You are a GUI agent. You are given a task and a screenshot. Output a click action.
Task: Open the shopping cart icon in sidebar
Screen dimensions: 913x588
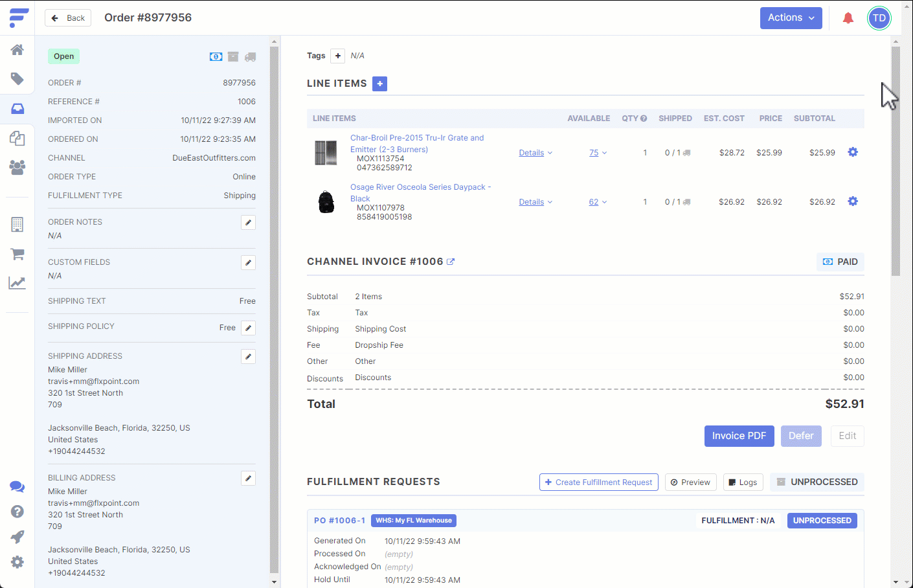coord(17,254)
